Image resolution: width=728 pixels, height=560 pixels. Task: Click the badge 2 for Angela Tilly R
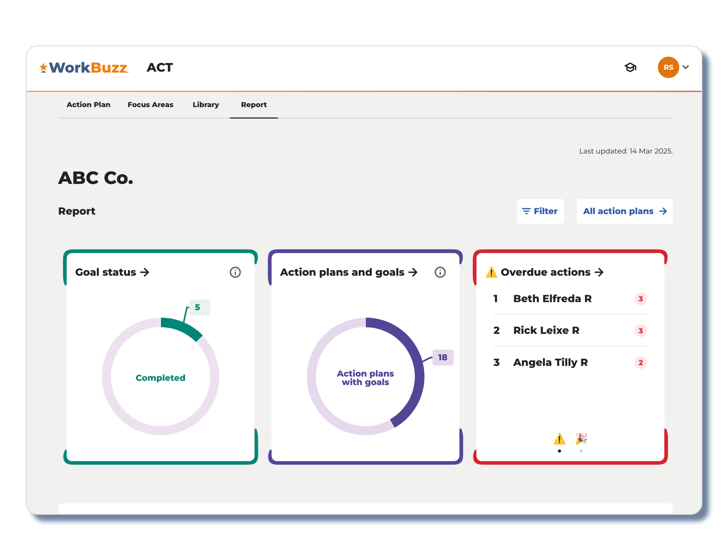point(640,363)
